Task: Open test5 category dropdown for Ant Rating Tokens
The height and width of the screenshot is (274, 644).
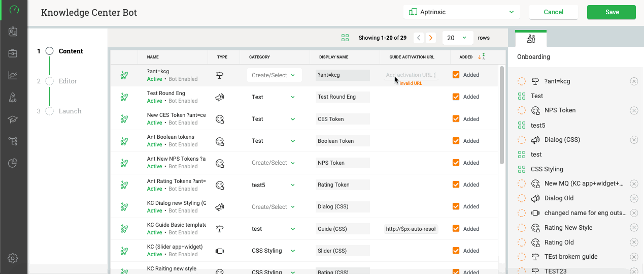Action: (274, 185)
